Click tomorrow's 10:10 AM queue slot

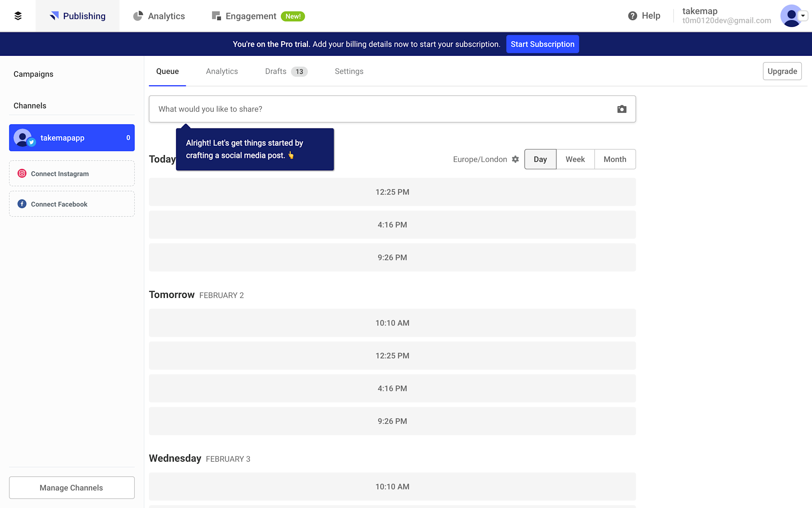tap(392, 323)
